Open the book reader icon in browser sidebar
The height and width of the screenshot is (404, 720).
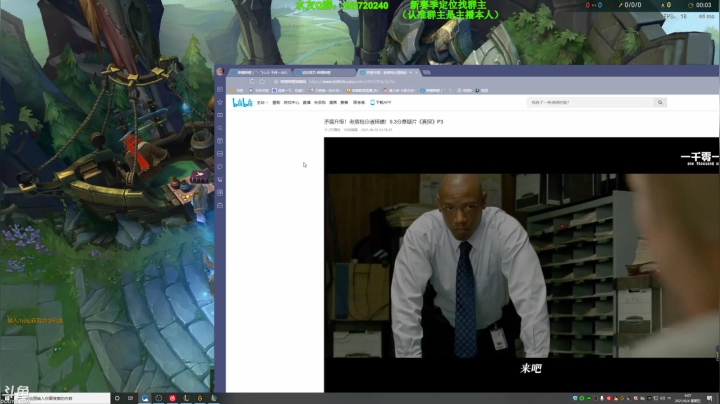point(220,115)
